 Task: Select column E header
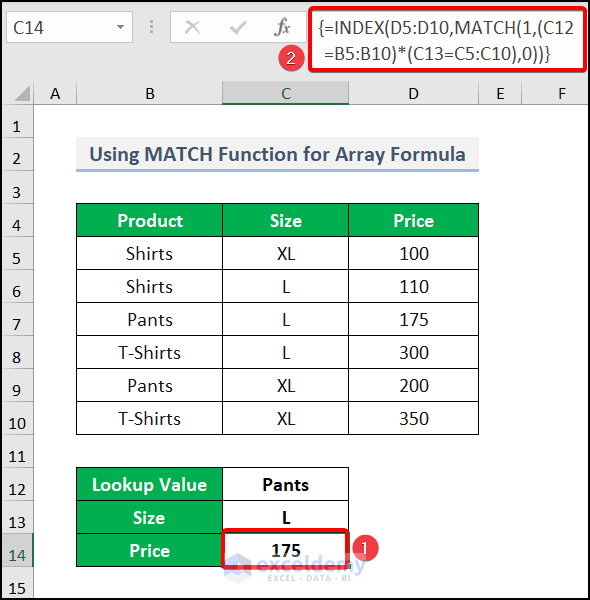coord(500,93)
